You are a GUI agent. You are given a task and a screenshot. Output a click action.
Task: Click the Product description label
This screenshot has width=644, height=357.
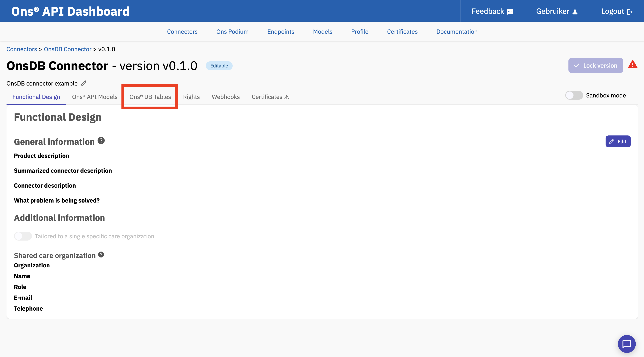click(x=41, y=156)
